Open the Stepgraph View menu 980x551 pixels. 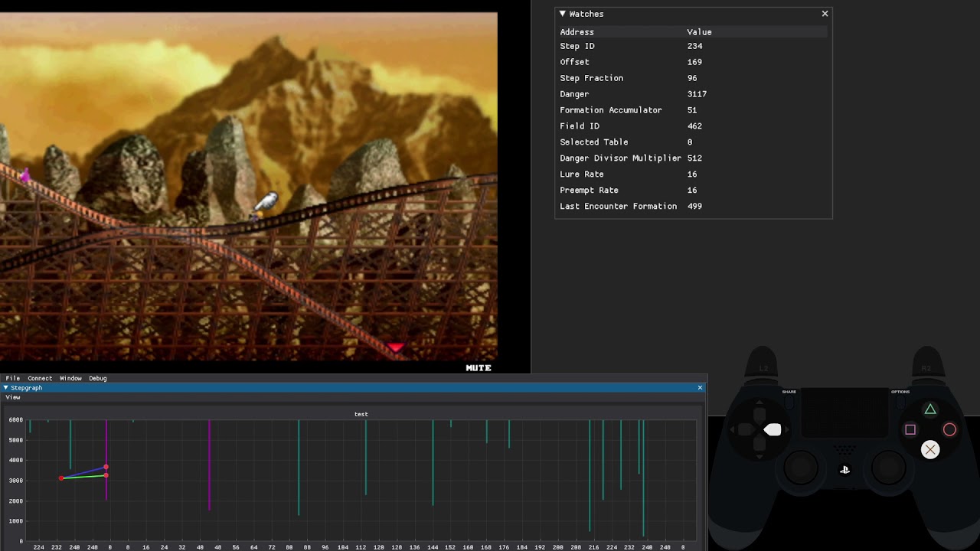click(x=13, y=397)
